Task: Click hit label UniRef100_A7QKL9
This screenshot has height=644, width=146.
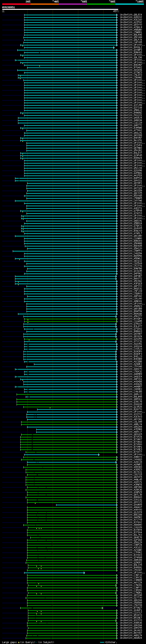Action: [x=131, y=27]
